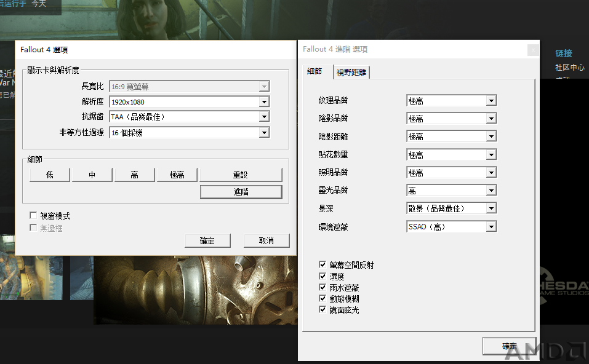
Task: Click the 低 detail preset button
Action: 50,175
